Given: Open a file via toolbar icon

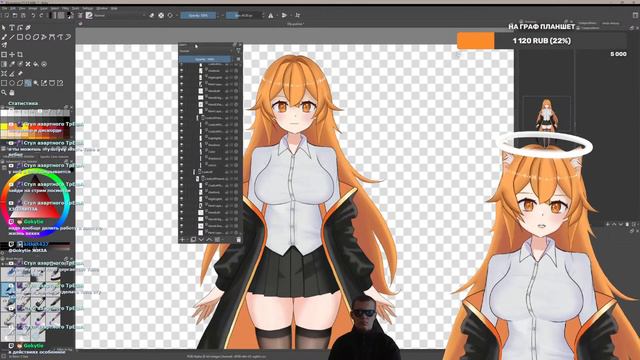Looking at the screenshot, I should click(15, 16).
